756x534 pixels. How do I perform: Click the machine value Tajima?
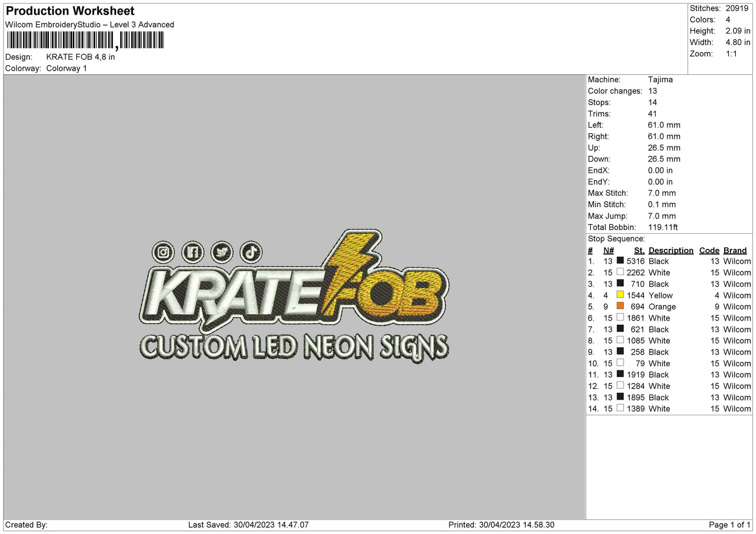click(x=660, y=79)
